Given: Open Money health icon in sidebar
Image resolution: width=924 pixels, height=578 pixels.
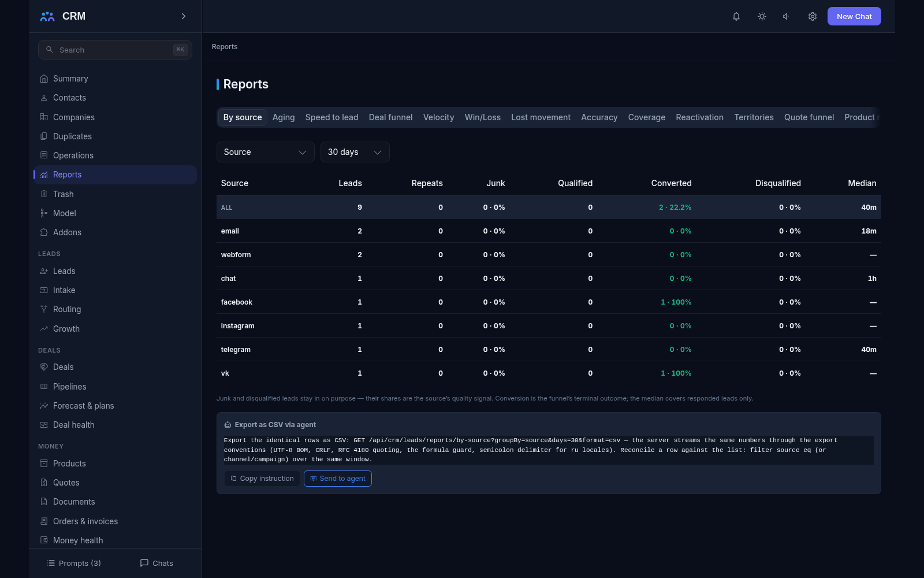Looking at the screenshot, I should tap(44, 540).
